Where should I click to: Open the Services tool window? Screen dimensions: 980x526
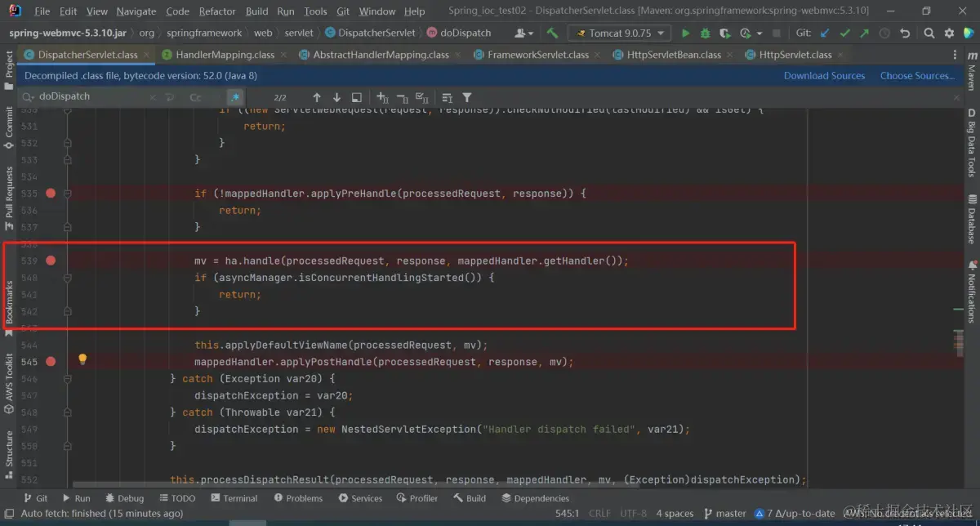(360, 498)
